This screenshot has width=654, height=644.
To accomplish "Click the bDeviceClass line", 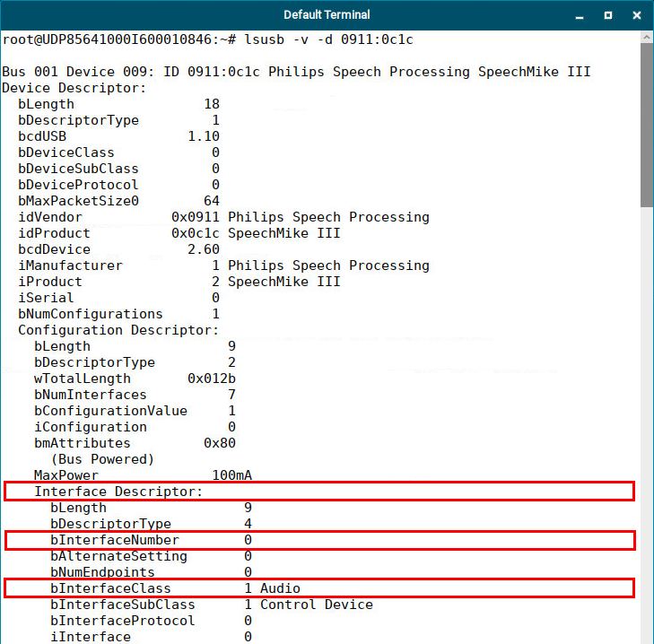I will coord(119,152).
